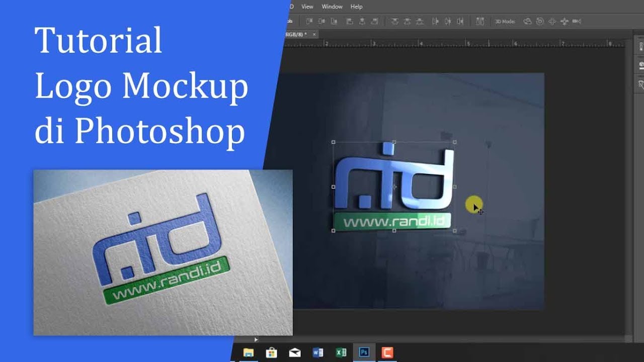Image resolution: width=644 pixels, height=362 pixels.
Task: Open Mail app from taskbar
Action: point(295,352)
